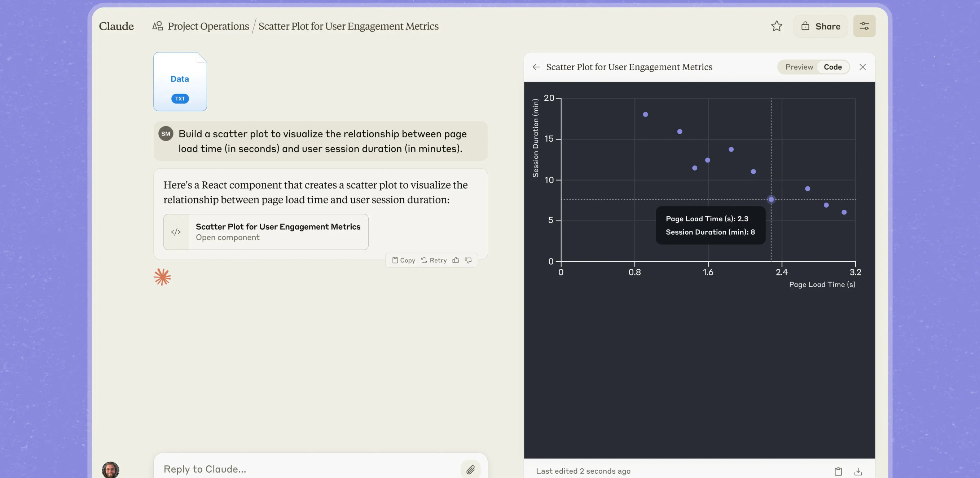The height and width of the screenshot is (478, 980).
Task: Click the project people icon in breadcrumb
Action: [x=158, y=26]
